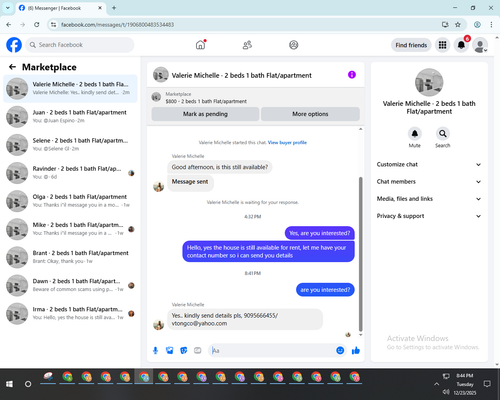500x400 pixels.
Task: Open the menu grid icon
Action: tap(442, 45)
